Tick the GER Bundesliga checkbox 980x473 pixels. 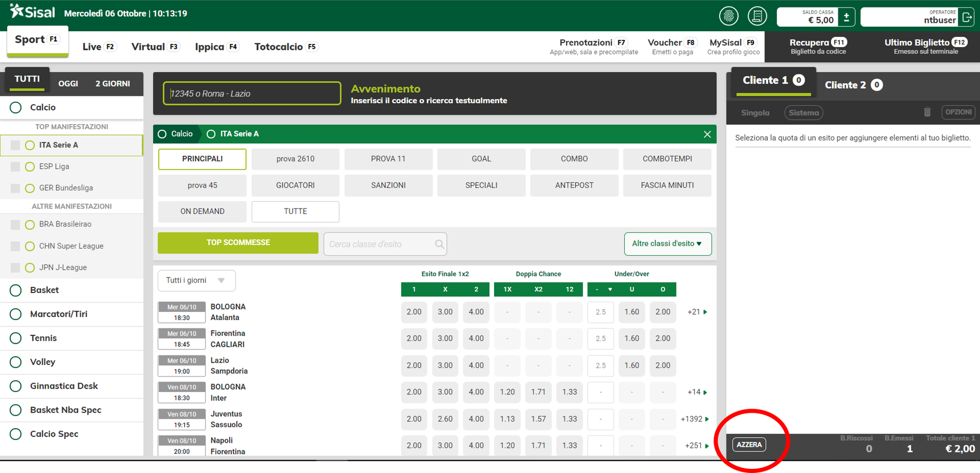15,188
